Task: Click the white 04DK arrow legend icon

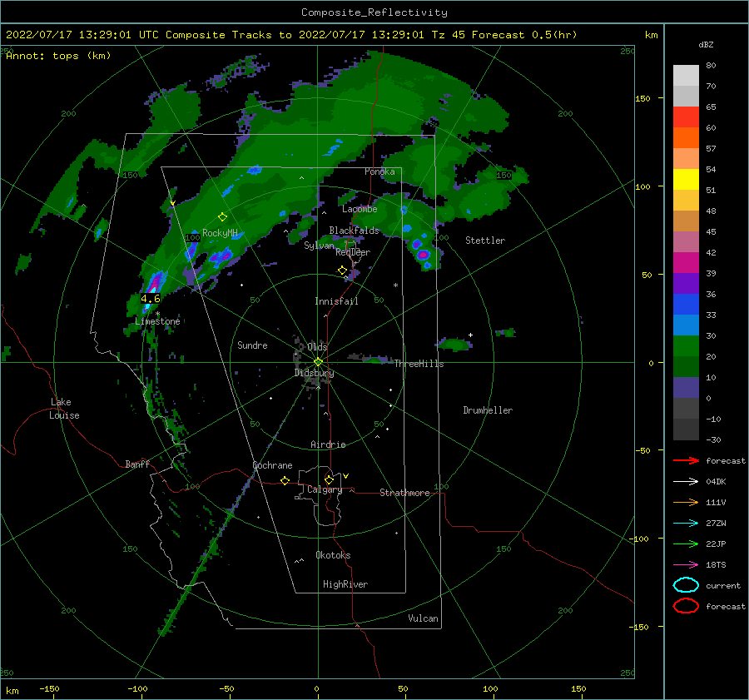Action: coord(686,481)
